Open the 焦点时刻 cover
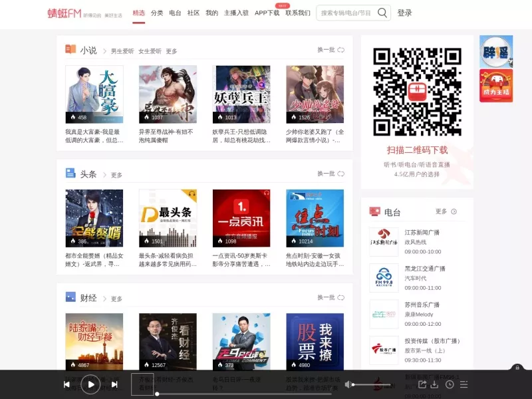This screenshot has width=532, height=399. (x=315, y=218)
